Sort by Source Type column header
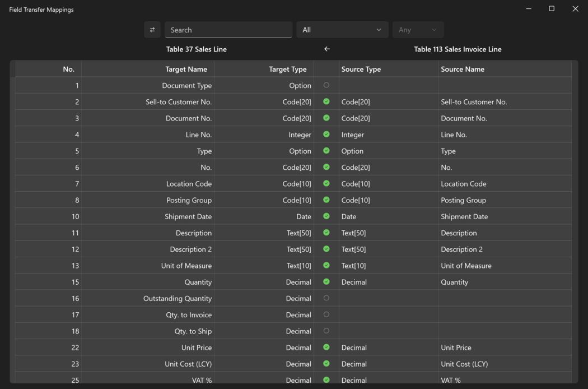The width and height of the screenshot is (588, 389). click(389, 69)
